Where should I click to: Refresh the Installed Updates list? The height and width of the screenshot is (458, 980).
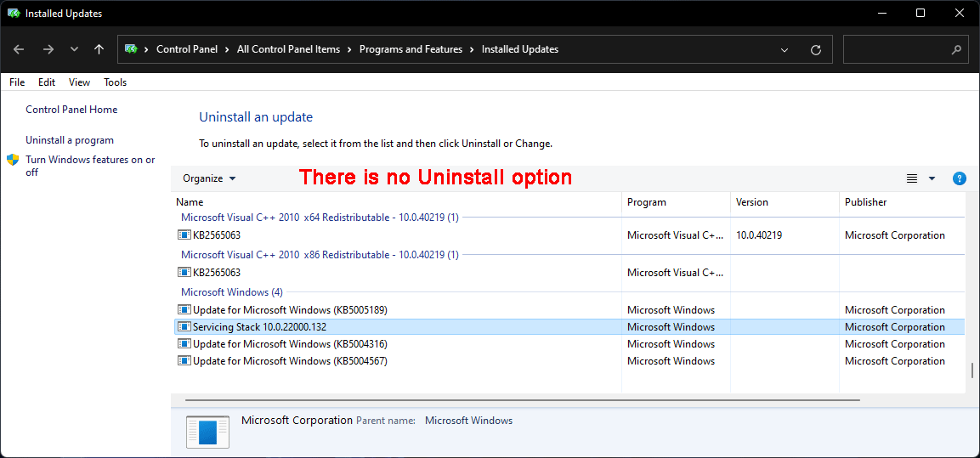816,49
